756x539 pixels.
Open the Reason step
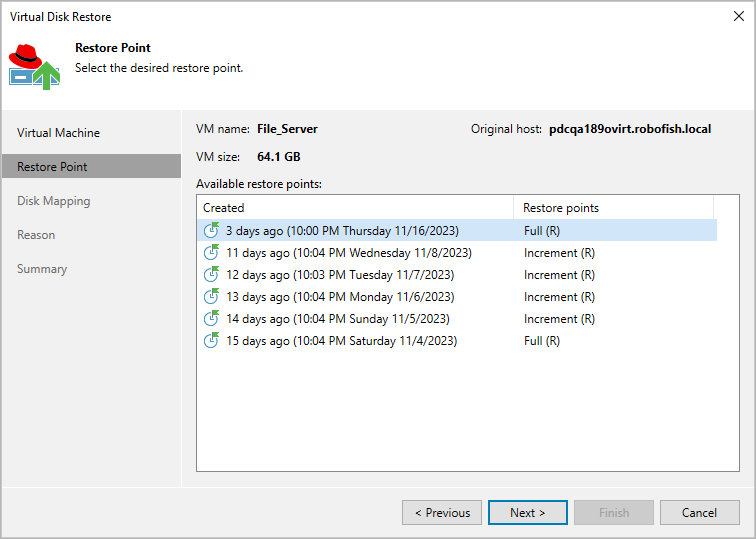pyautogui.click(x=36, y=235)
